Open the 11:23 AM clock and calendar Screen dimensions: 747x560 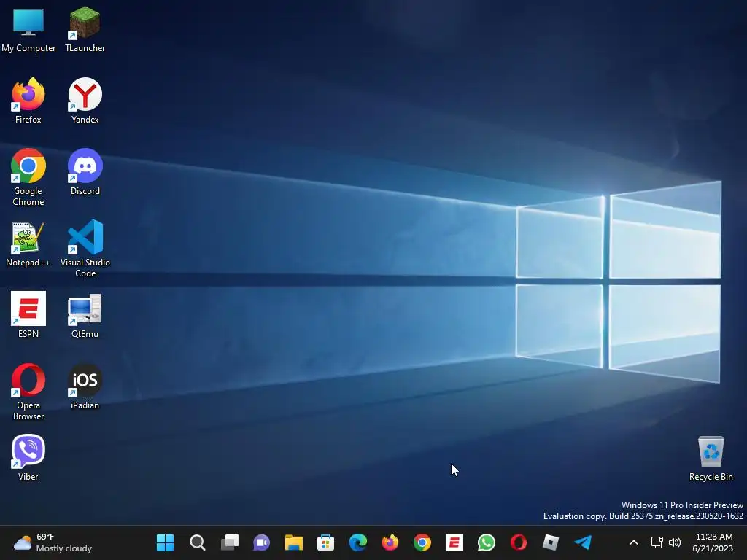tap(713, 542)
